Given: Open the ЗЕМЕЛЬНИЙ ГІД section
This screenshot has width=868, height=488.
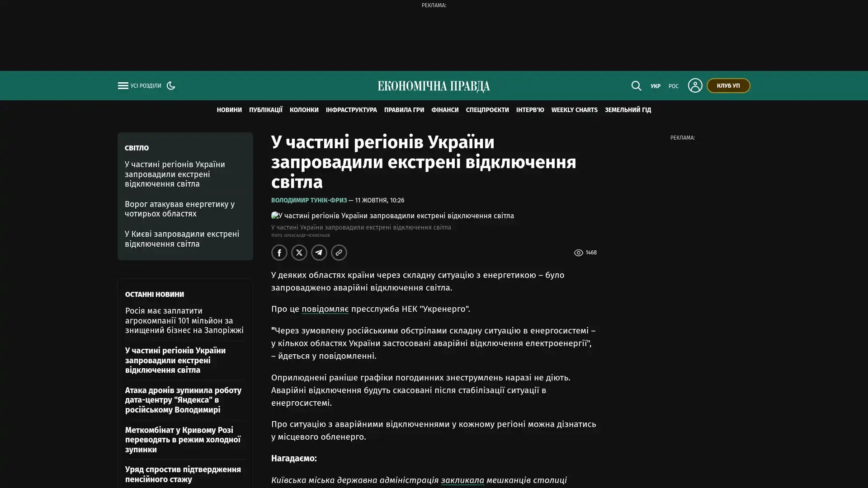Looking at the screenshot, I should 628,110.
